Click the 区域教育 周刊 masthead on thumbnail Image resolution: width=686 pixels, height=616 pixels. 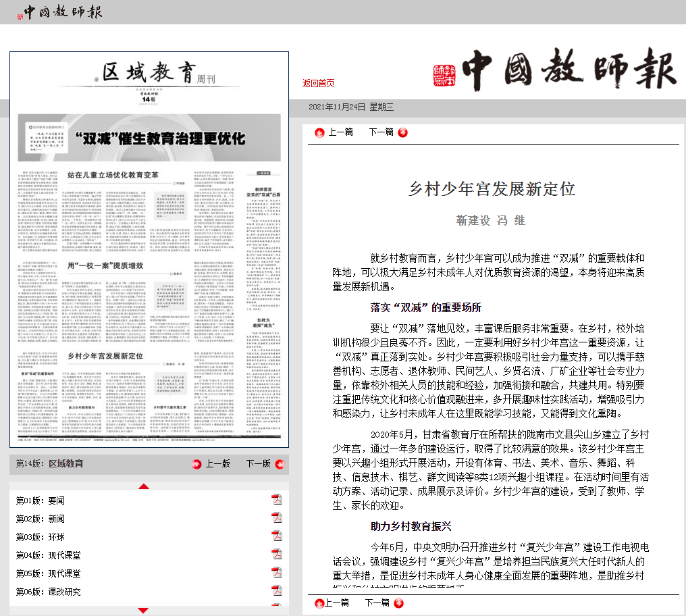click(x=155, y=73)
